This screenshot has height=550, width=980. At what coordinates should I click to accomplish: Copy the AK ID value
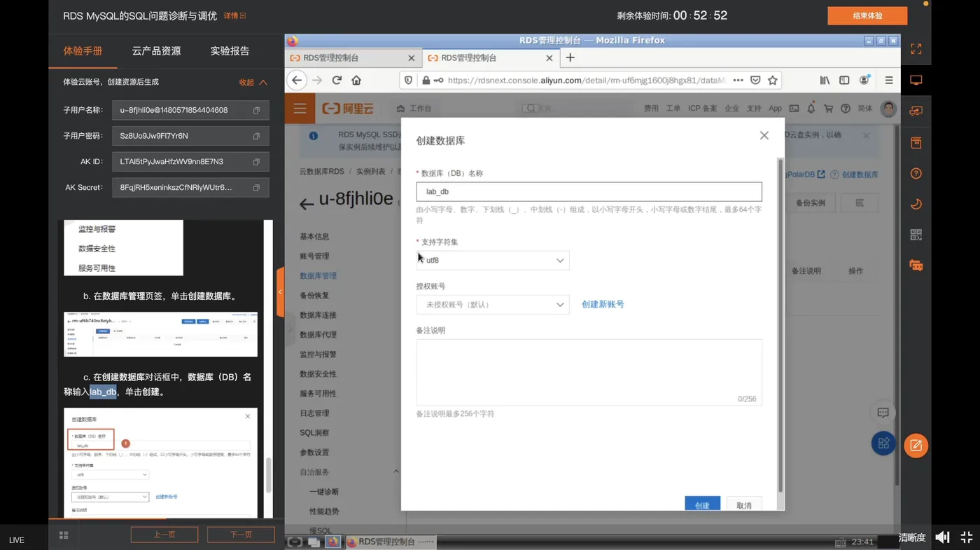(x=256, y=162)
